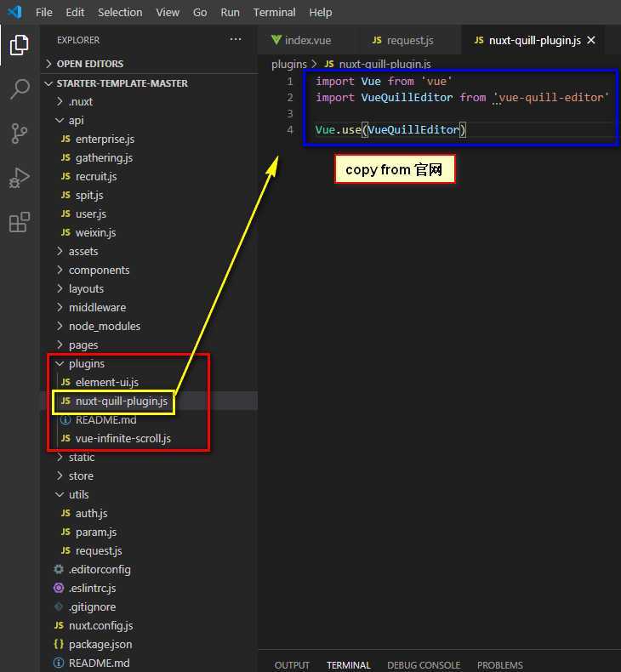Click the JS icon on request.js tab

(x=377, y=40)
